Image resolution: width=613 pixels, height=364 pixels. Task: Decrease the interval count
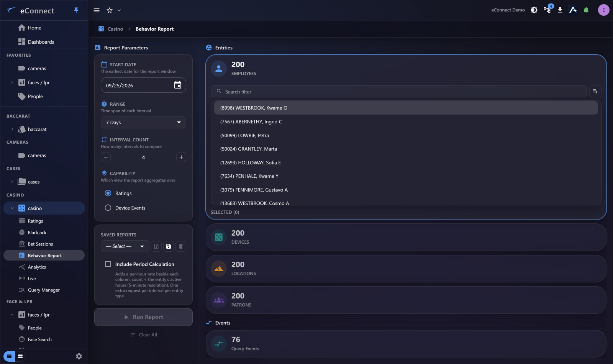pos(106,157)
